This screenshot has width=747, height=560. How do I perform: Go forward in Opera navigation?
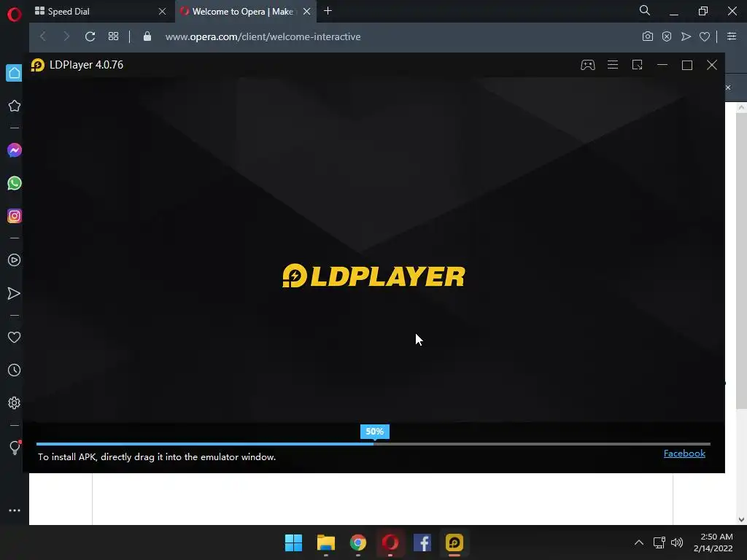coord(66,36)
